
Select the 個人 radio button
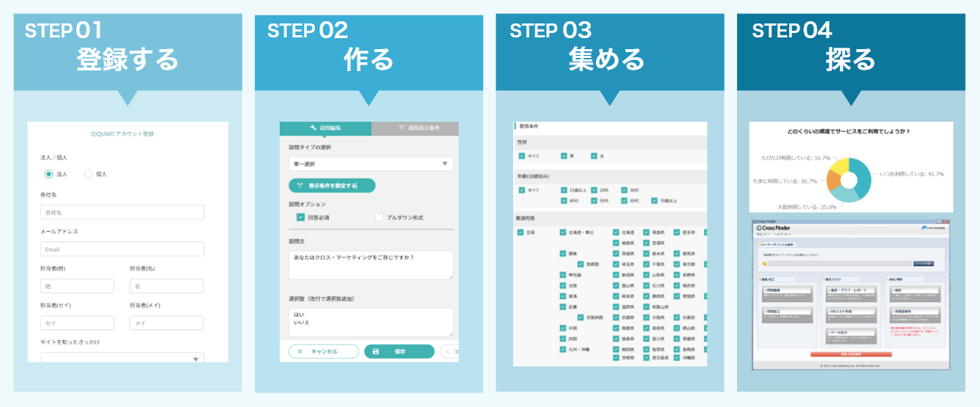pos(89,174)
